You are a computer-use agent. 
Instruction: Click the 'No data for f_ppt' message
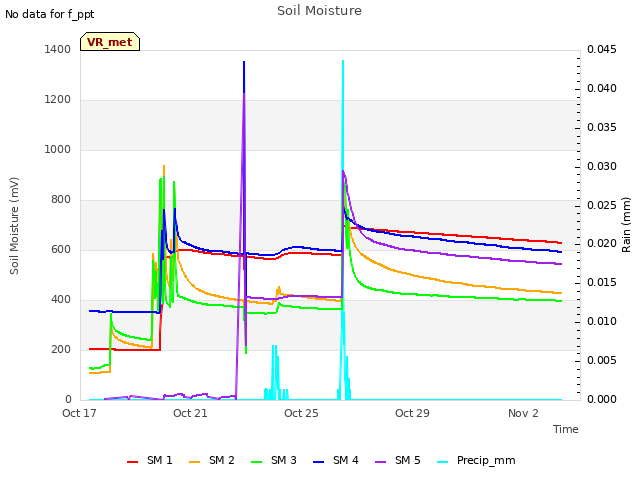[49, 14]
